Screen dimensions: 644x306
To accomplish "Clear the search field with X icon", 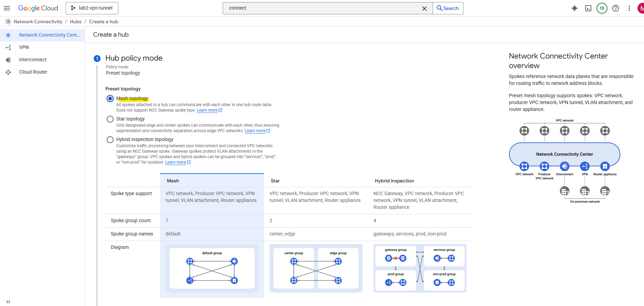I will [424, 8].
